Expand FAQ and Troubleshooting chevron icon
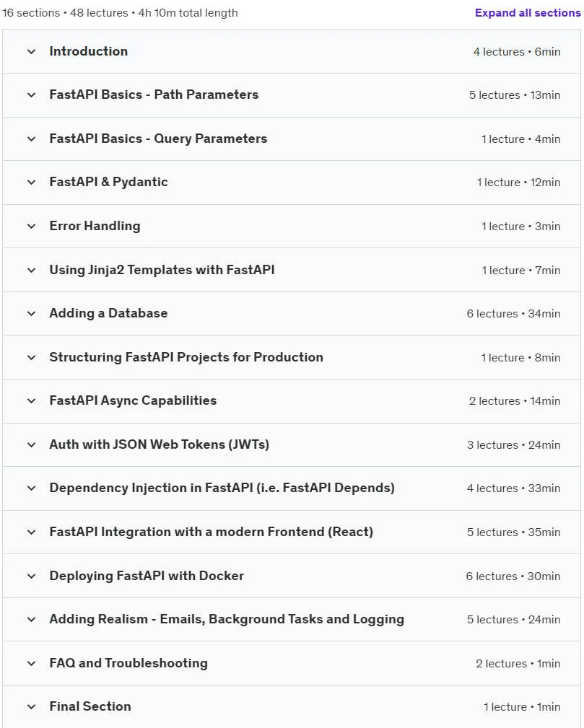This screenshot has height=728, width=584. click(x=31, y=664)
